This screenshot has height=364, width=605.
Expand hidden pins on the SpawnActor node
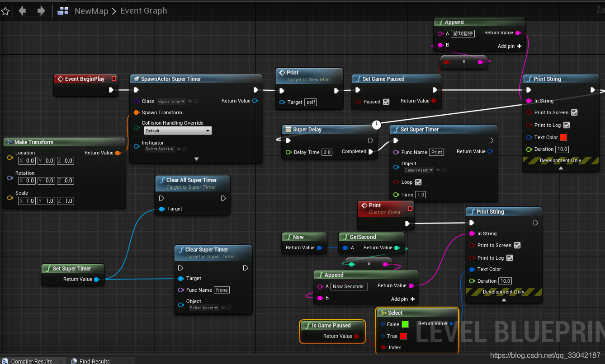[x=196, y=158]
